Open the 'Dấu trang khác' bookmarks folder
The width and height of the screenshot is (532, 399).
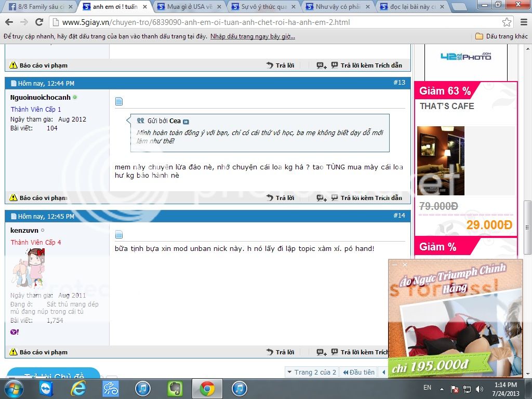[x=501, y=36]
